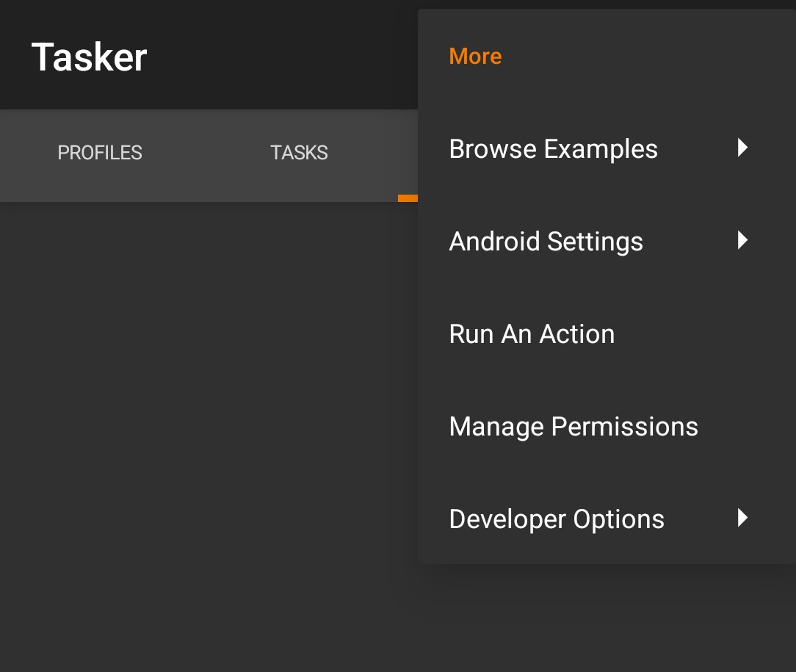Open the Developer Options menu entry
Image resolution: width=796 pixels, height=672 pixels.
[x=607, y=519]
